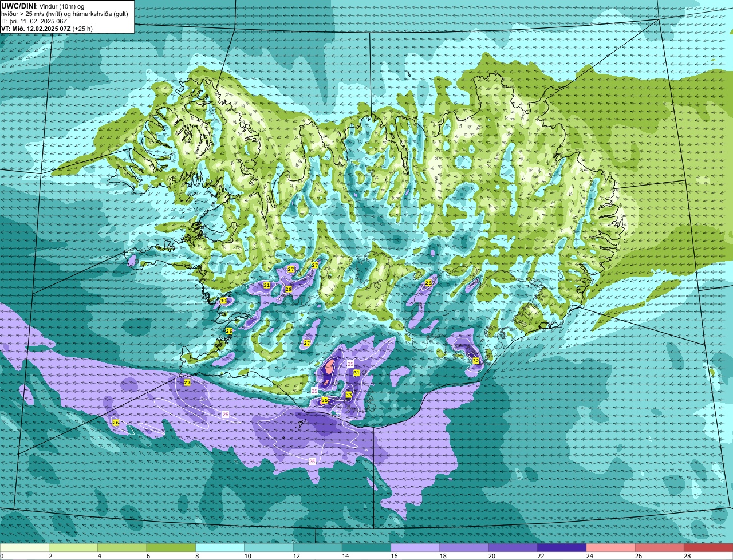Viewport: 733px width, 560px height.
Task: Click the yellow '29' gust marker
Action: pos(289,289)
